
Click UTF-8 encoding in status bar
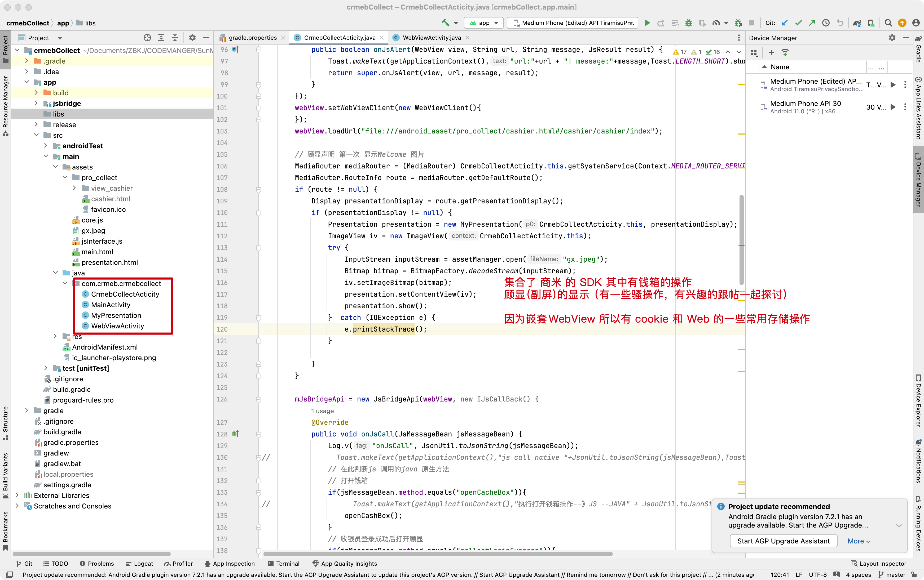click(818, 575)
